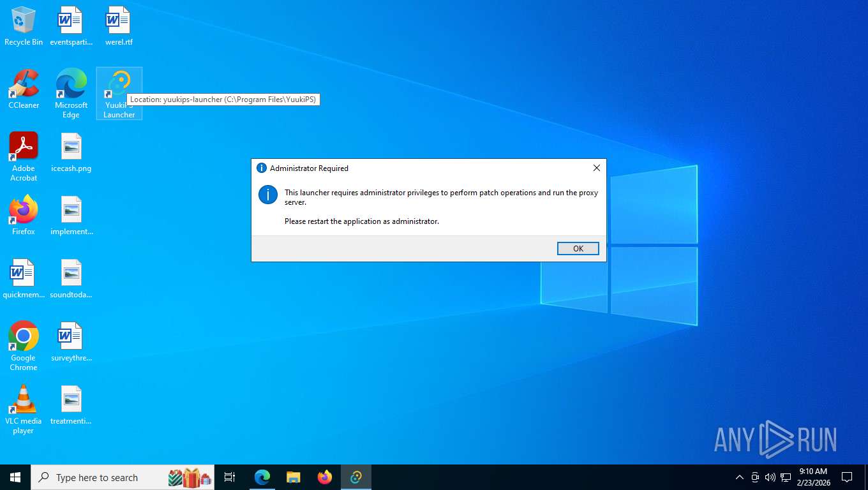868x490 pixels.
Task: Open File Explorer from the taskbar
Action: [x=294, y=477]
